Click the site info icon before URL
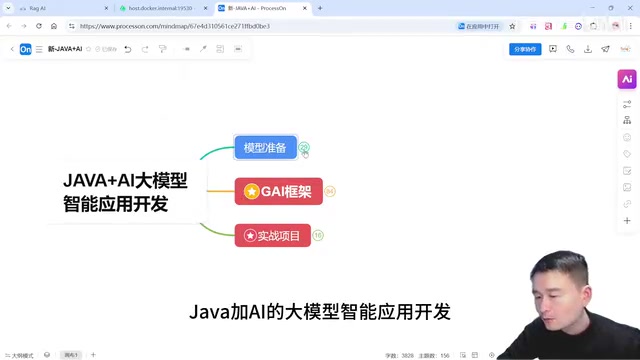The image size is (640, 360). (72, 26)
